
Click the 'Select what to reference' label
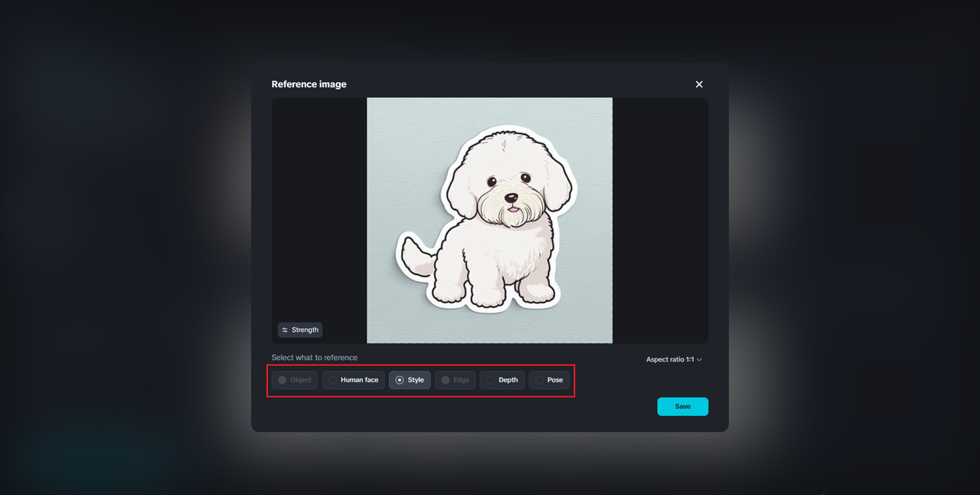pyautogui.click(x=315, y=358)
